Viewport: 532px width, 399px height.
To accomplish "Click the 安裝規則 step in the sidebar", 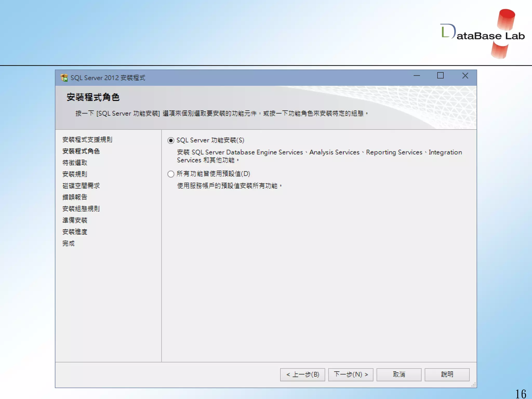I will point(75,174).
